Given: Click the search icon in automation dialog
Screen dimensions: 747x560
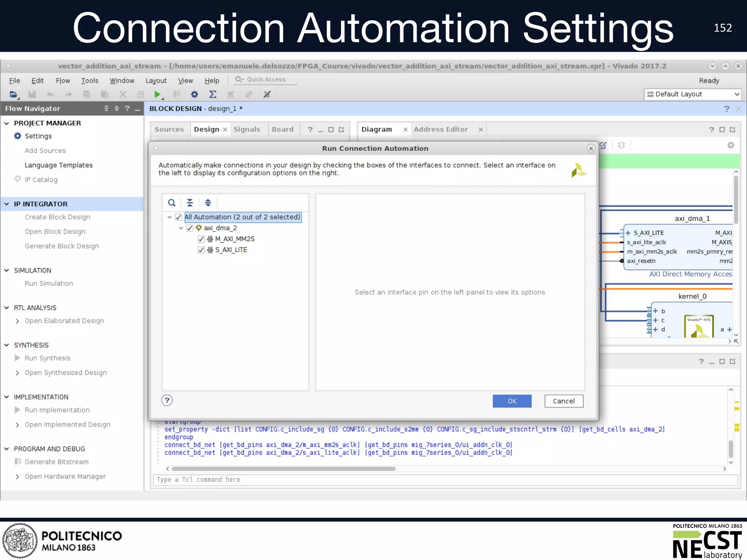Looking at the screenshot, I should click(x=171, y=203).
